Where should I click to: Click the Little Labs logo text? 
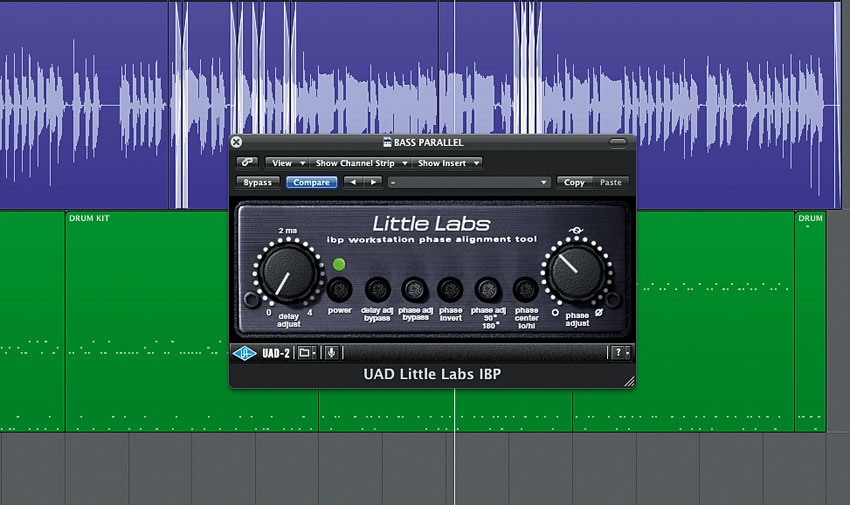tap(432, 224)
